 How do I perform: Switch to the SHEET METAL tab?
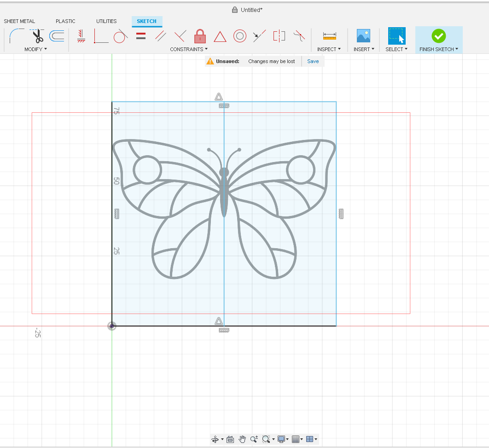pos(19,21)
